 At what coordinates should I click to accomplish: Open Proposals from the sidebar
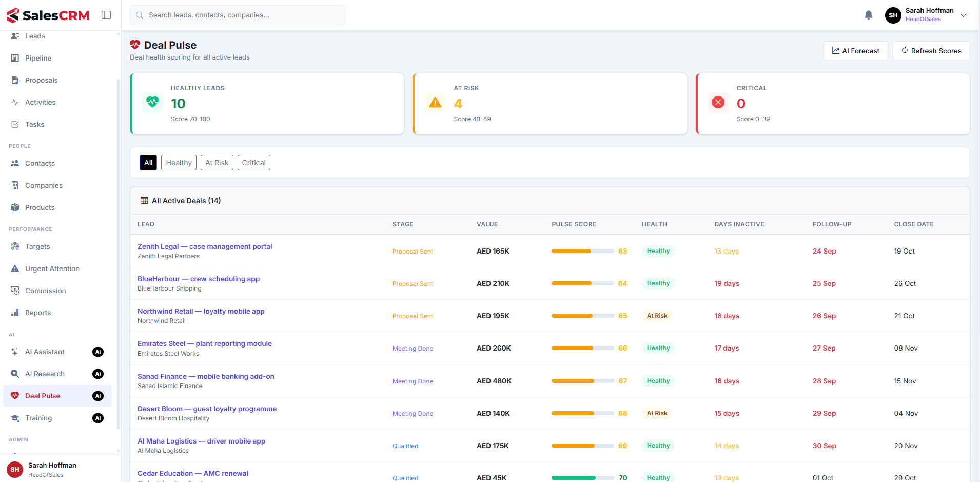tap(57, 80)
